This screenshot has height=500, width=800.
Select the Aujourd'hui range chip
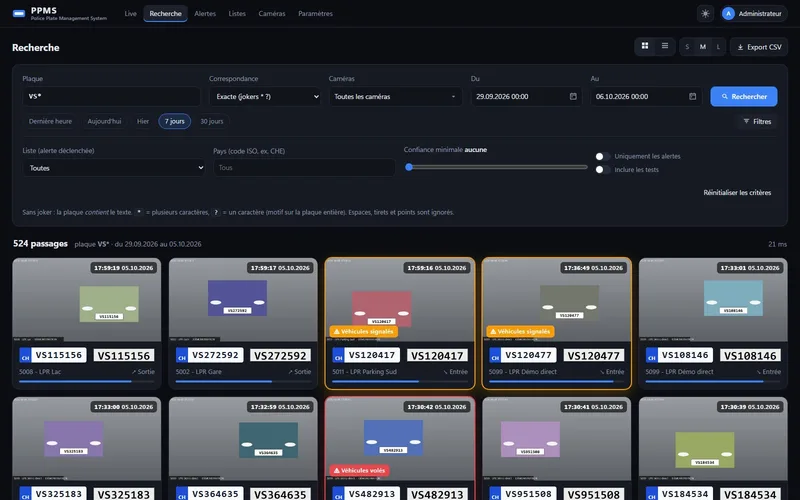point(104,121)
